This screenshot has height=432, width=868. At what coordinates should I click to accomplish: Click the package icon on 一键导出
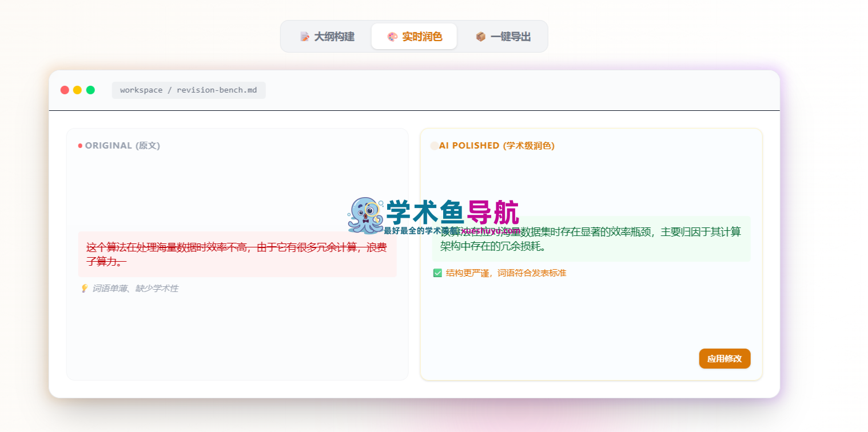coord(481,37)
